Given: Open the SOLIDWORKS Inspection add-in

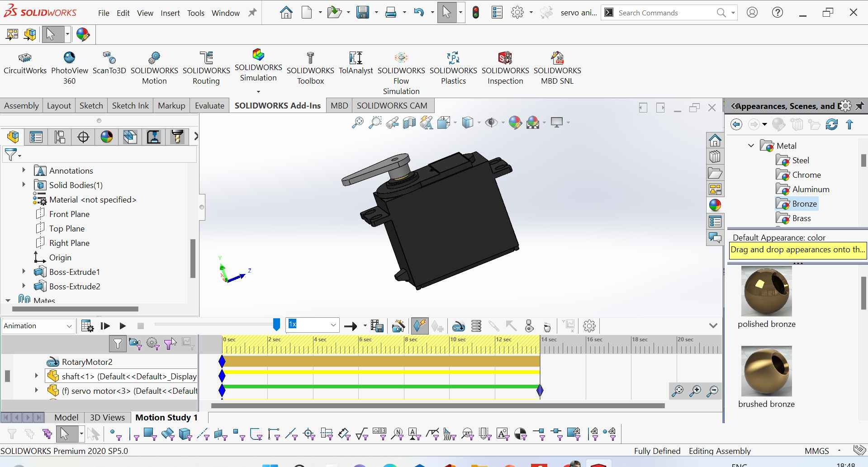Looking at the screenshot, I should coord(505,68).
